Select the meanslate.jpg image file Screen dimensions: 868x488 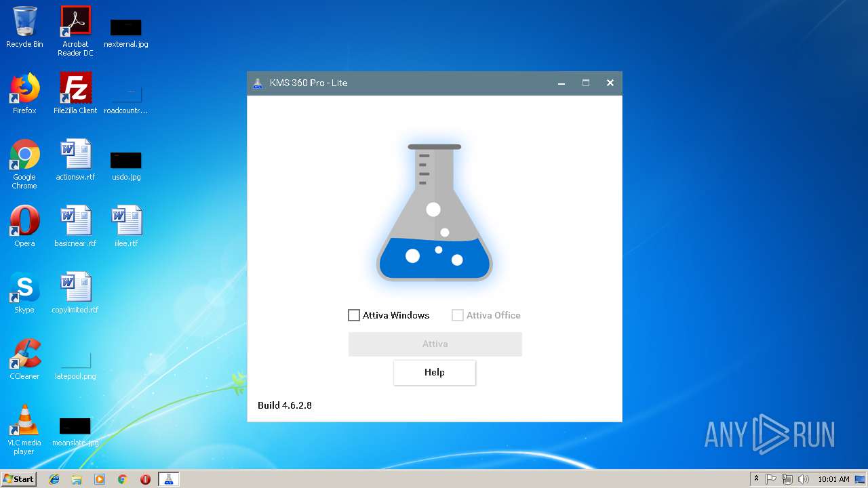tap(75, 431)
